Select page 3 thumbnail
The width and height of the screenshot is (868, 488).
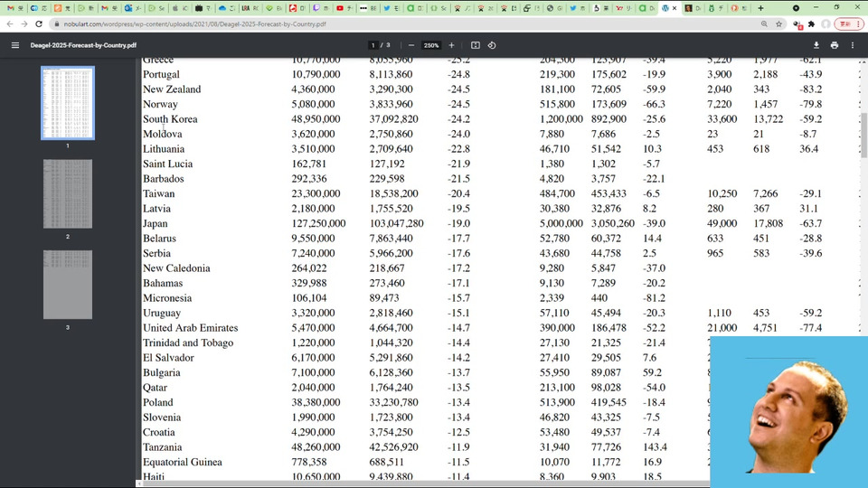tap(68, 285)
